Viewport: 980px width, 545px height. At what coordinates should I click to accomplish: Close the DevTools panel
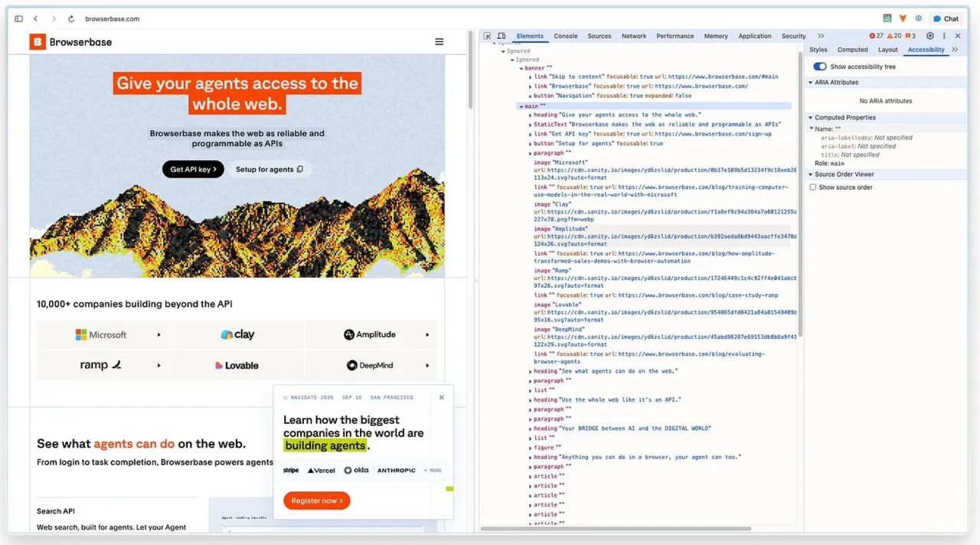click(x=959, y=36)
